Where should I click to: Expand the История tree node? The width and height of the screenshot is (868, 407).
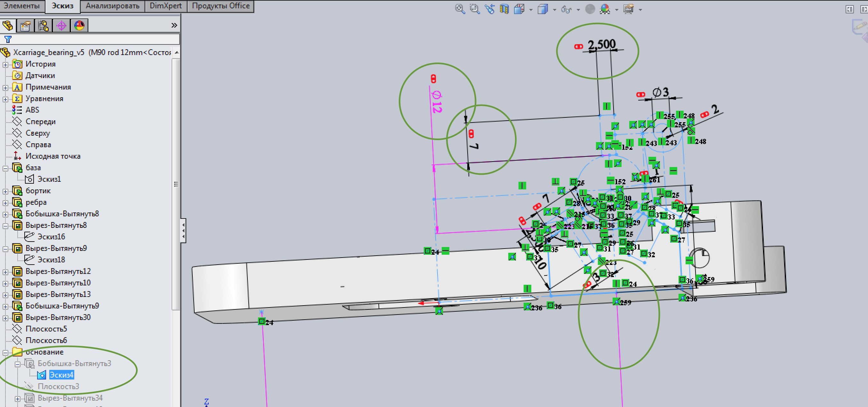coord(5,64)
